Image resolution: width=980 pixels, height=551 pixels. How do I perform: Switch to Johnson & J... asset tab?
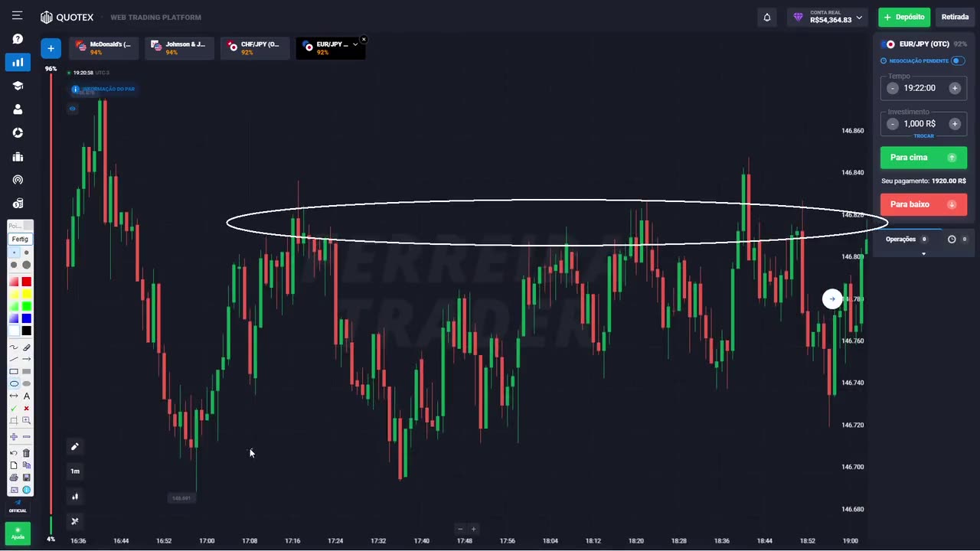180,48
